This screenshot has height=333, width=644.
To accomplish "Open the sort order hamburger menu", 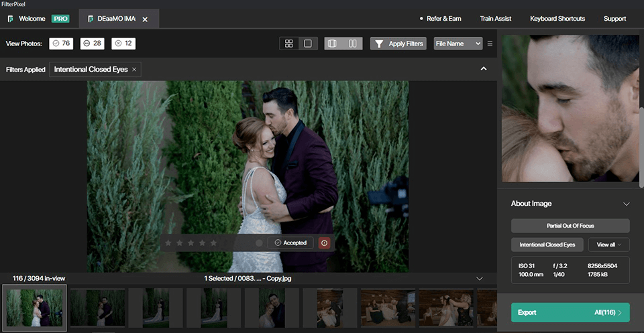I will pyautogui.click(x=490, y=44).
